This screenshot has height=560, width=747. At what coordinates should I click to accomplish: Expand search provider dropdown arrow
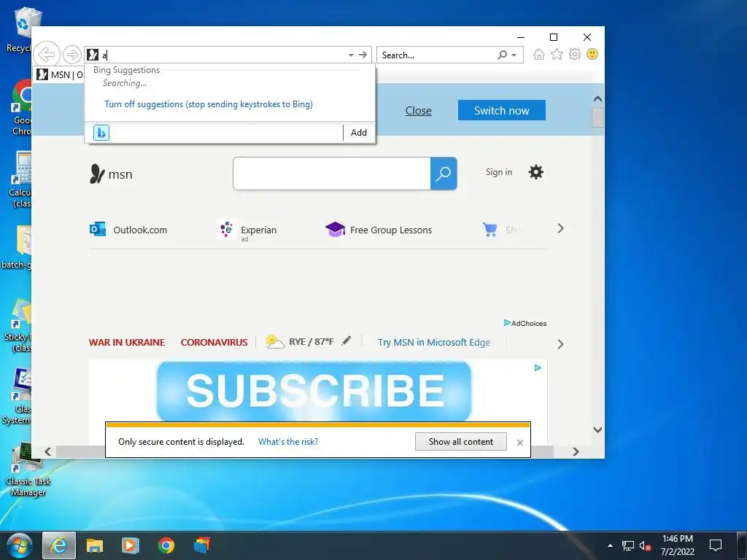coord(514,55)
